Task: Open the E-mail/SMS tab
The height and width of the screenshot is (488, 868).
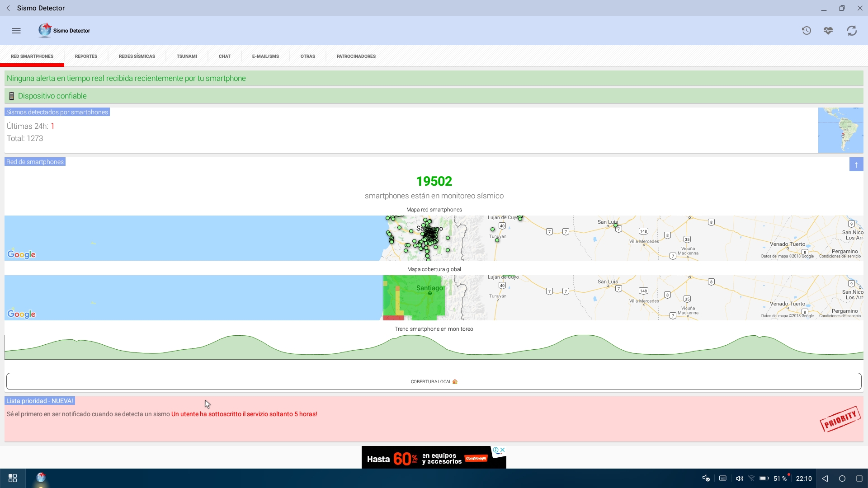Action: 265,56
